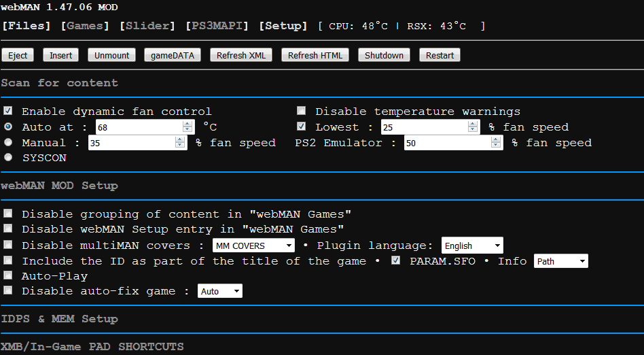The image size is (644, 355).
Task: Decrease the PS2 Emulator fan speed value
Action: pyautogui.click(x=496, y=146)
